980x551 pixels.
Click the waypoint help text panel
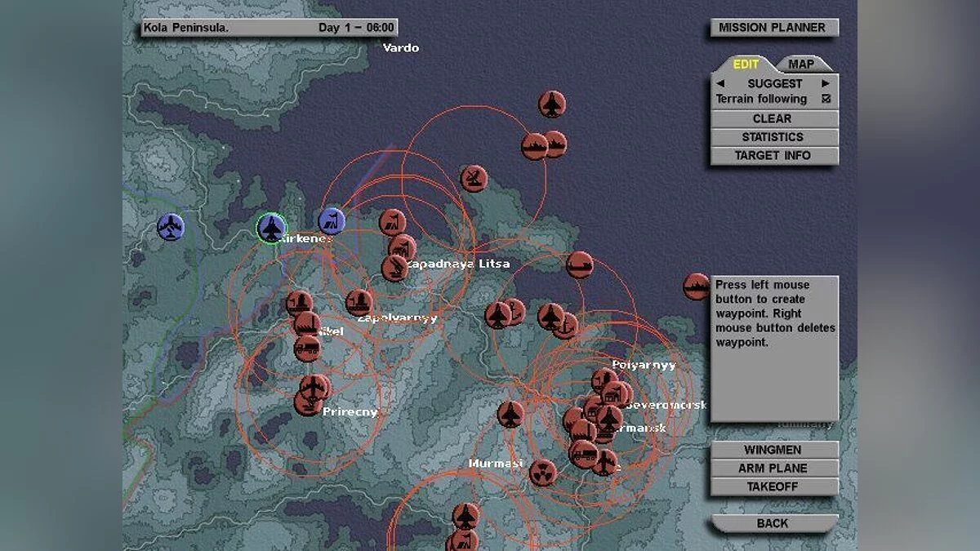click(774, 349)
